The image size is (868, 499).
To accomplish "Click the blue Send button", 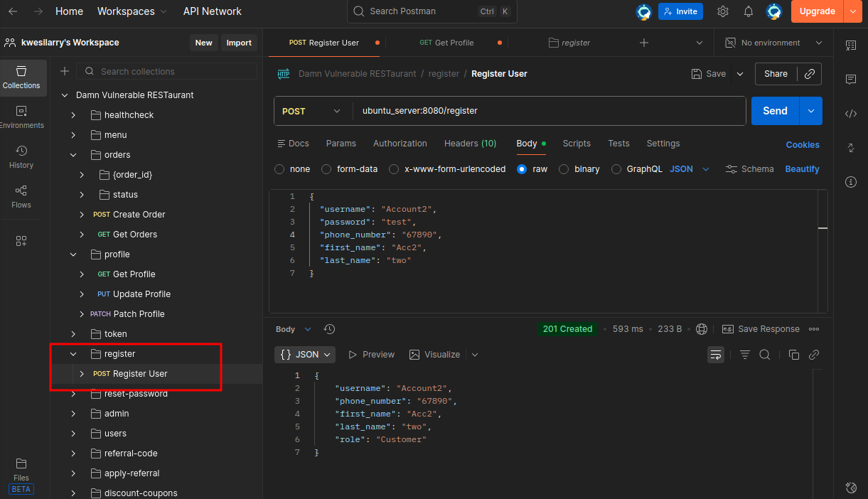I will (775, 111).
